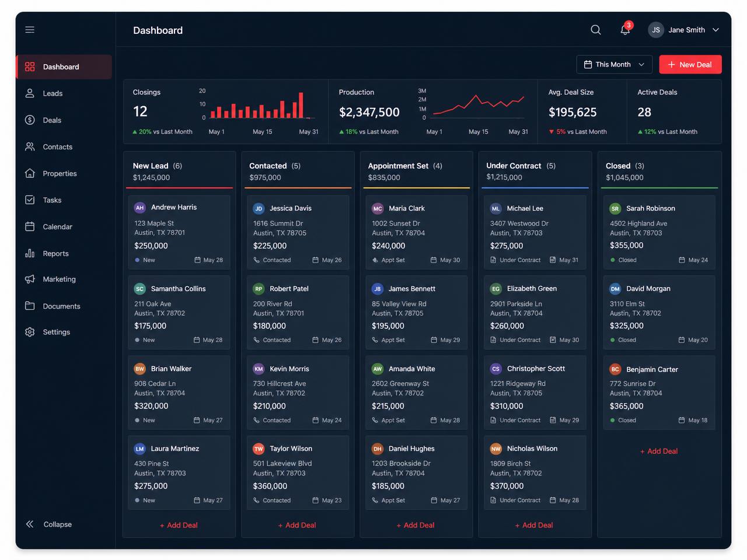The image size is (747, 560).
Task: Click the Documents folder icon
Action: [30, 306]
